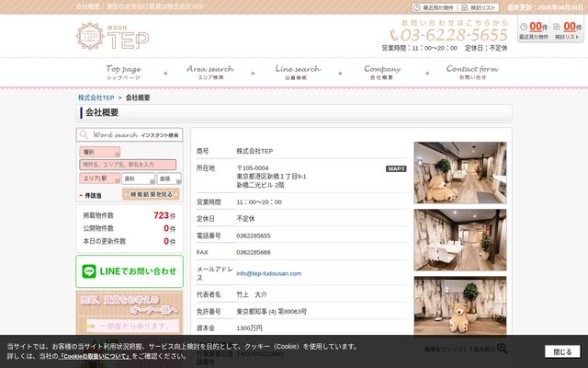
Task: Open the 面積 dropdown
Action: (x=169, y=178)
